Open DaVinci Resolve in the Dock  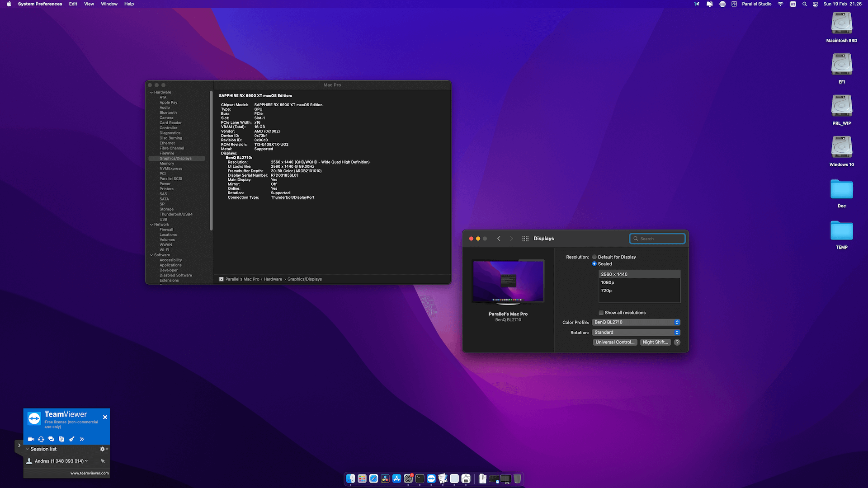pos(385,479)
